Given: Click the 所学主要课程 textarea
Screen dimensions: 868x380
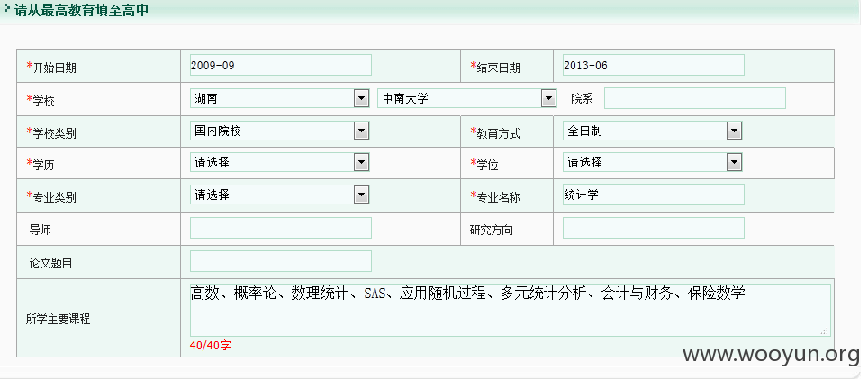Looking at the screenshot, I should pyautogui.click(x=511, y=310).
